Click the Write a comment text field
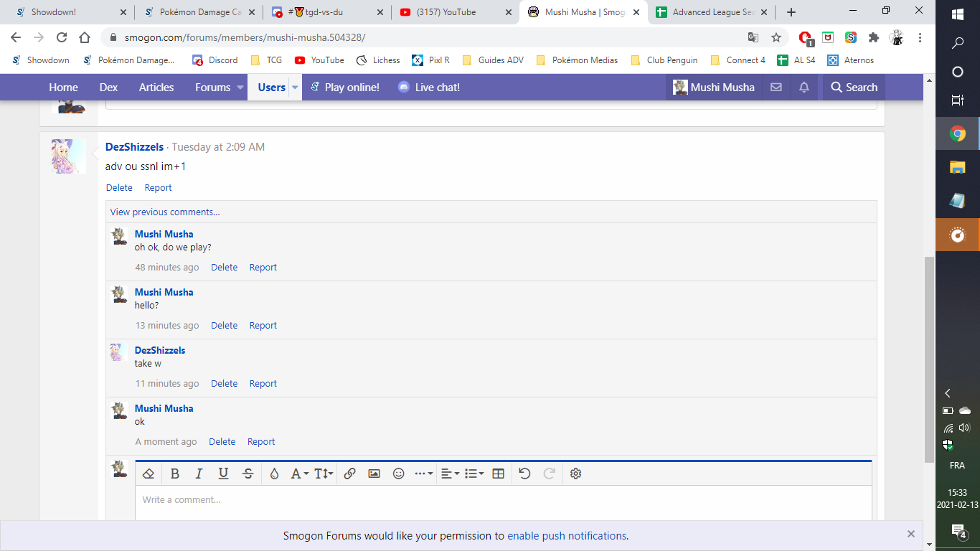The height and width of the screenshot is (551, 980). pos(502,500)
